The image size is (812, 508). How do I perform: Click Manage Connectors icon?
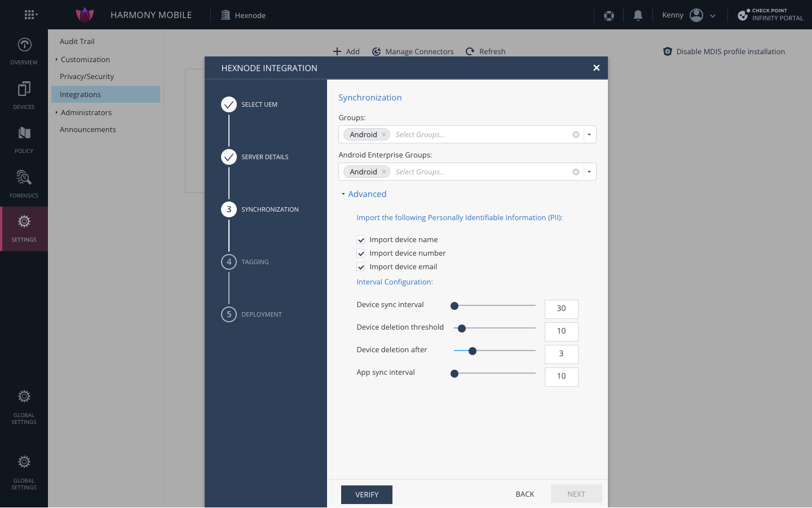(x=376, y=51)
